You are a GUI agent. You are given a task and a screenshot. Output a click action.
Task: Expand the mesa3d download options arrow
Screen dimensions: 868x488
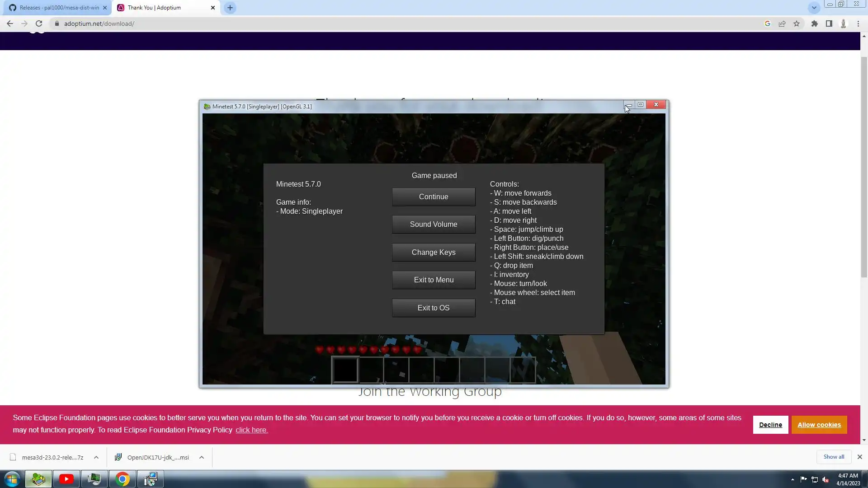click(x=96, y=457)
